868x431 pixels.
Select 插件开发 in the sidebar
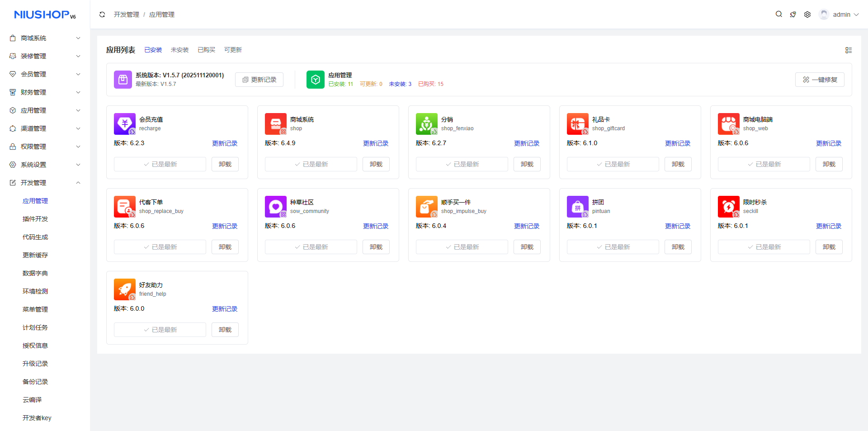coord(35,219)
